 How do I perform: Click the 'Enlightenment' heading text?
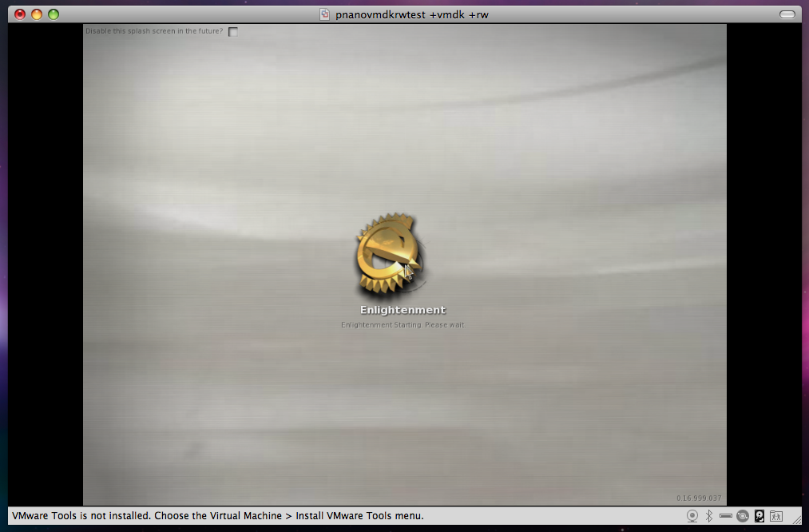[403, 310]
